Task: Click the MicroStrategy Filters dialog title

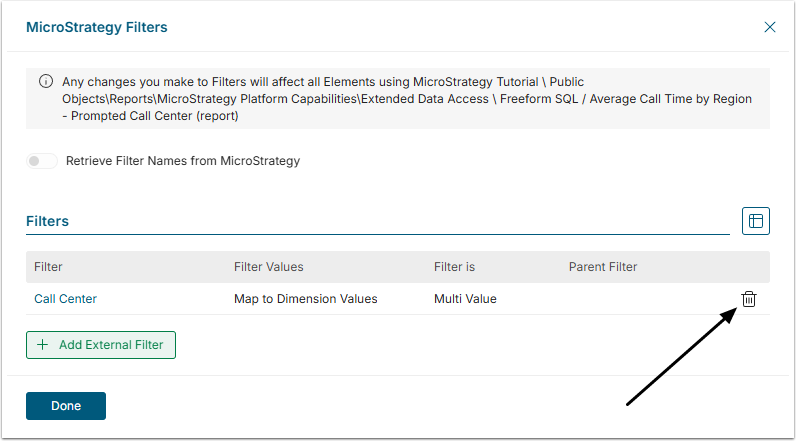Action: (96, 28)
